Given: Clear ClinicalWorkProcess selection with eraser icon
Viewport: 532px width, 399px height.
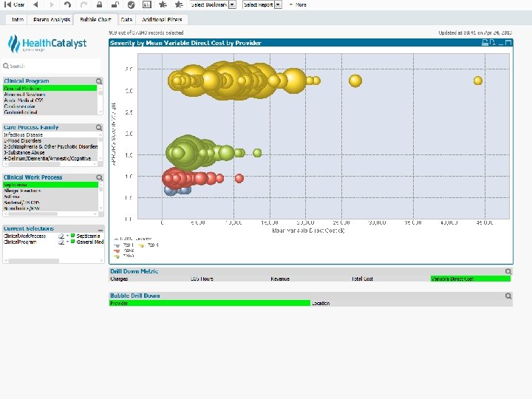Looking at the screenshot, I should (61, 236).
